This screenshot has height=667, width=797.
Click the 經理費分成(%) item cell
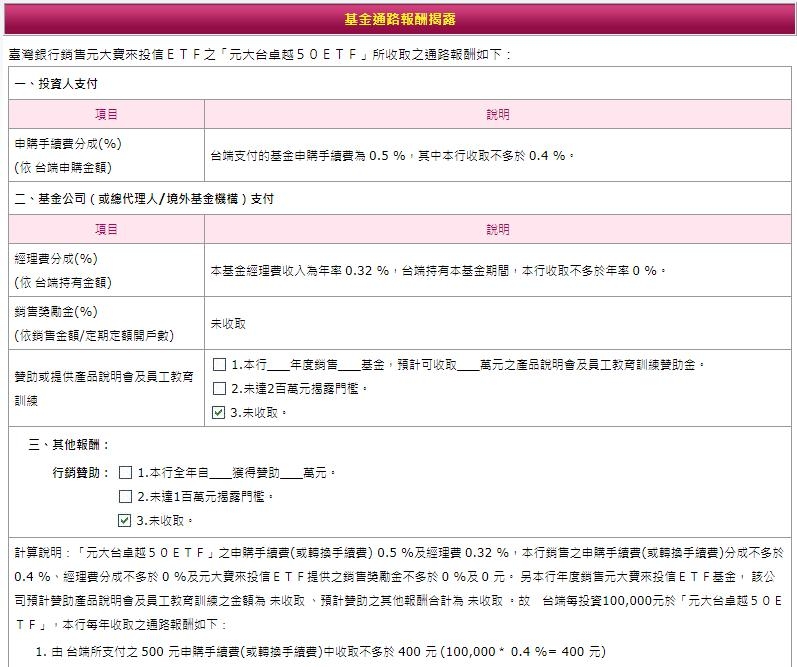pyautogui.click(x=107, y=270)
